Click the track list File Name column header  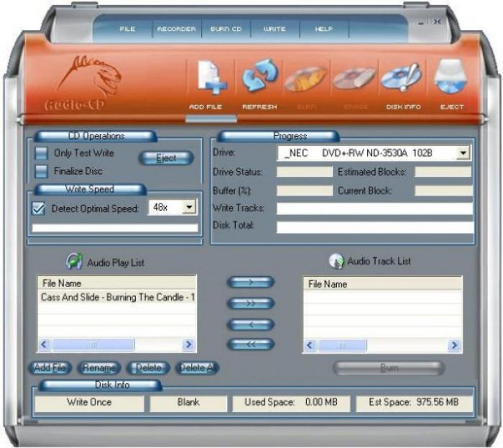click(382, 284)
